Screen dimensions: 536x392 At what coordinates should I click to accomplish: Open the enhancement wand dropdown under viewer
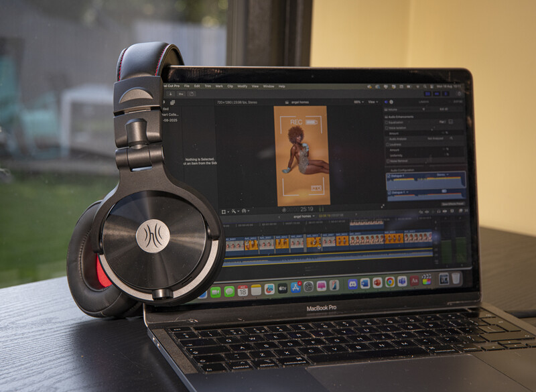tap(234, 211)
